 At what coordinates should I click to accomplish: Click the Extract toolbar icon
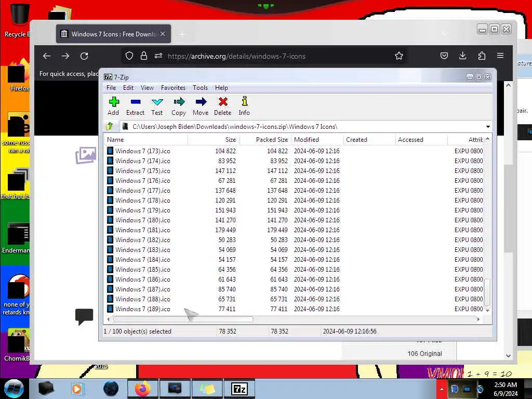coord(135,106)
